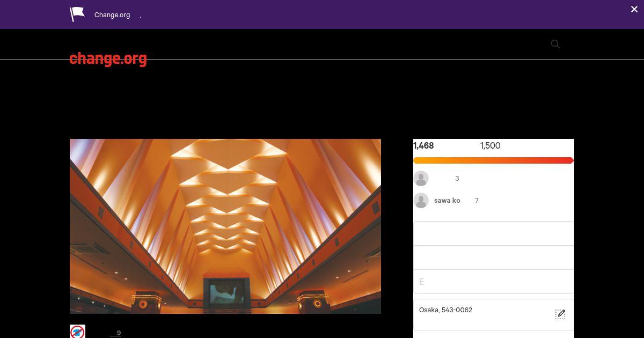This screenshot has width=644, height=338.
Task: Open the search magnifier icon
Action: 555,44
